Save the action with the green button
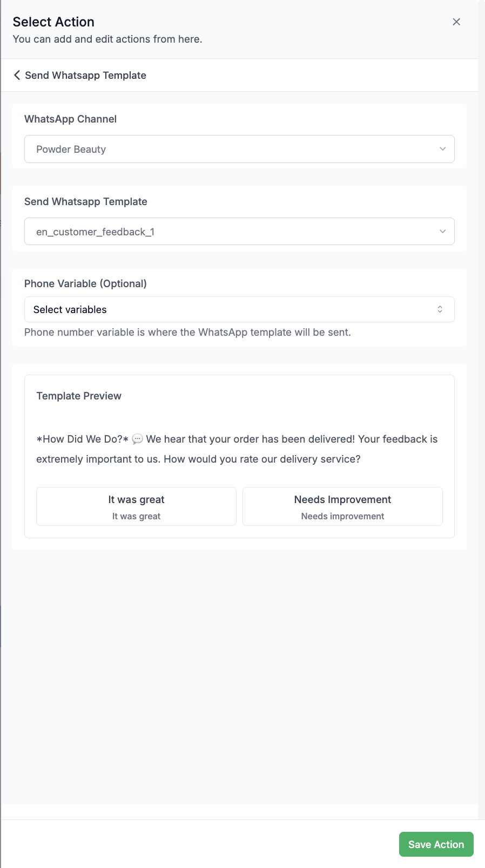 point(436,844)
